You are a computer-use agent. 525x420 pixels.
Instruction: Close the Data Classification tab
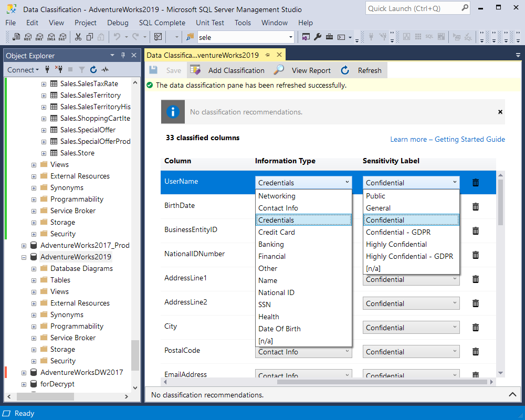(x=279, y=55)
